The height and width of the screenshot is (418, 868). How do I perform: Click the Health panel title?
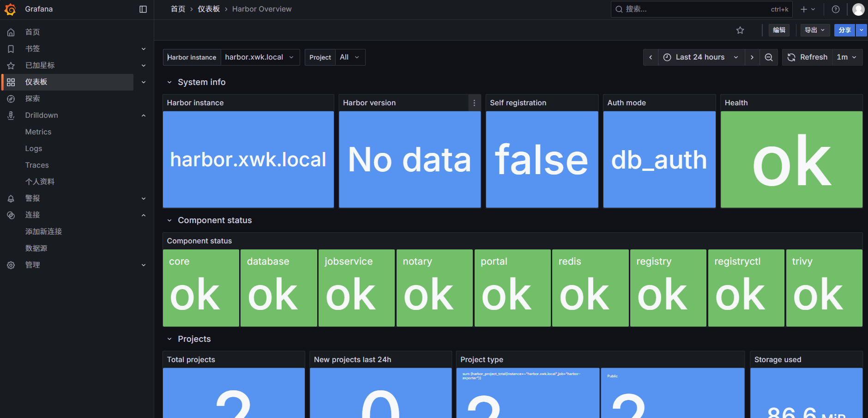736,103
